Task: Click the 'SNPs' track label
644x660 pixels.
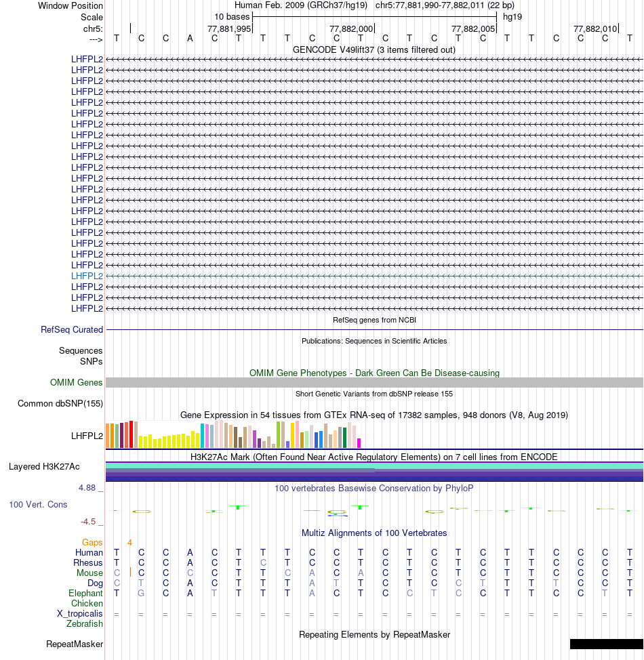Action: coord(91,362)
